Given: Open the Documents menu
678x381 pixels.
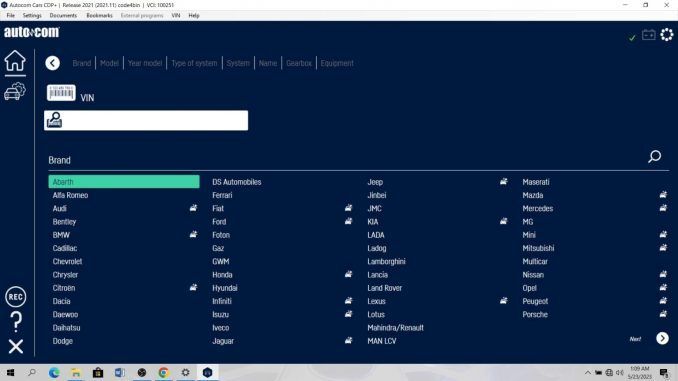Looking at the screenshot, I should (x=63, y=16).
